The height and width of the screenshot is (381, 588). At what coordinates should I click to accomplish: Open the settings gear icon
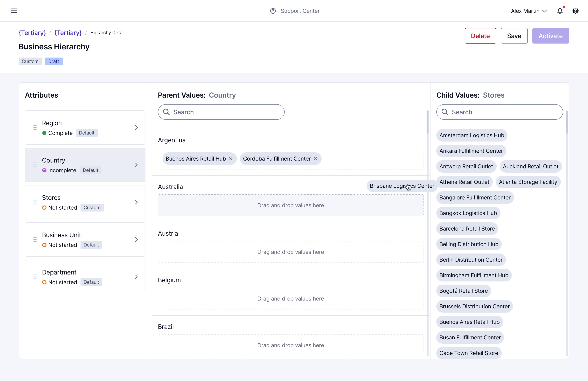tap(575, 11)
